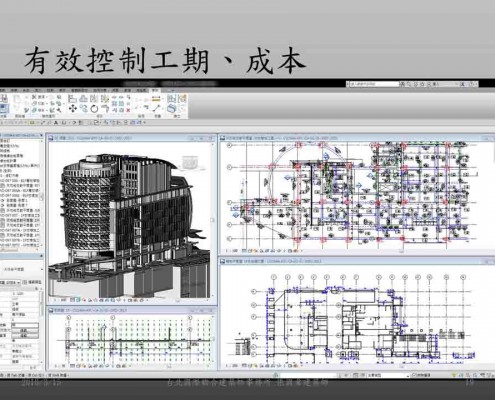This screenshot has width=495, height=400.
Task: Activate the 3D building model view window
Action: (x=131, y=219)
